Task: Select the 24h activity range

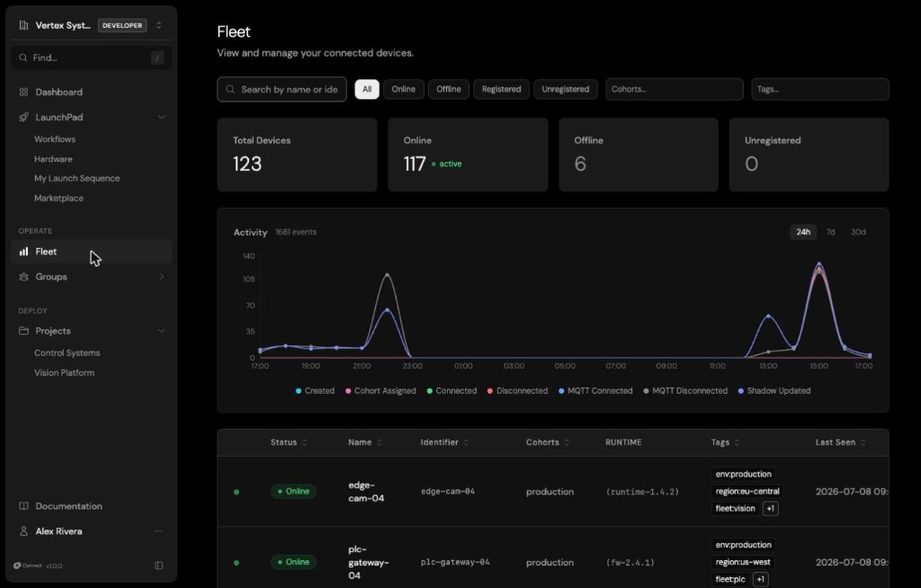Action: (x=803, y=232)
